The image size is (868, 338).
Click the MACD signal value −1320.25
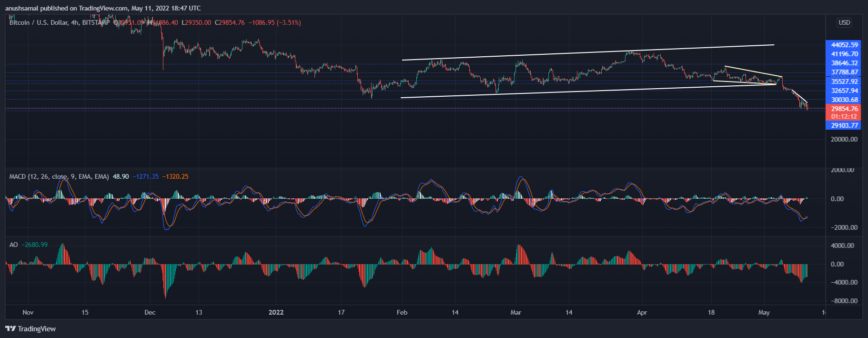pos(175,176)
